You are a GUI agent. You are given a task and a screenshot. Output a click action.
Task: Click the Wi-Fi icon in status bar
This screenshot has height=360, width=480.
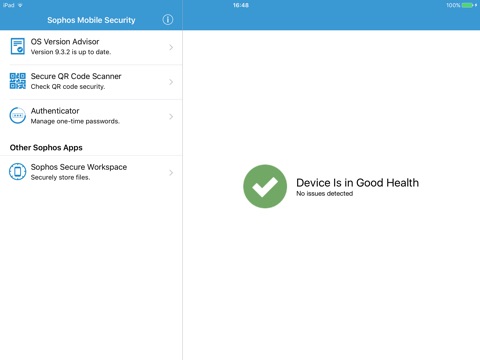(20, 5)
